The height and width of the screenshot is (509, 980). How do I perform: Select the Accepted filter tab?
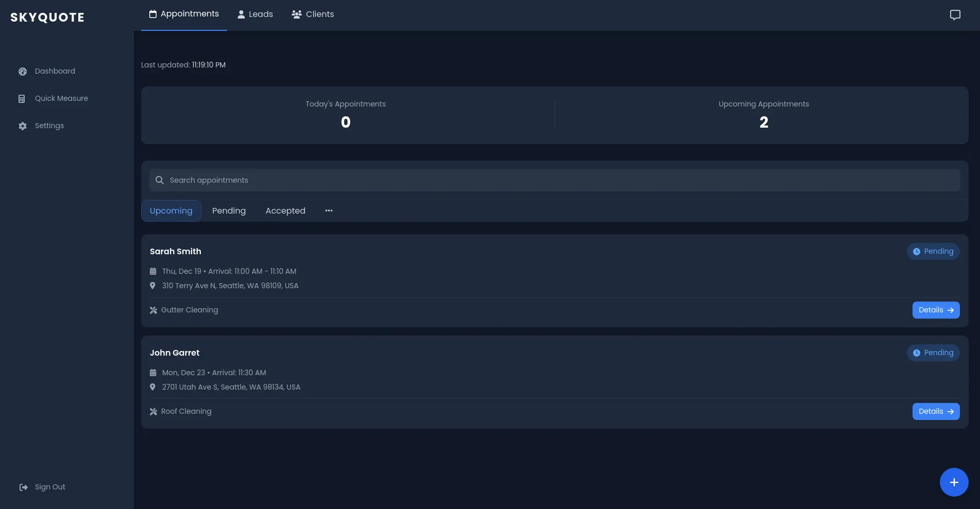click(x=285, y=211)
